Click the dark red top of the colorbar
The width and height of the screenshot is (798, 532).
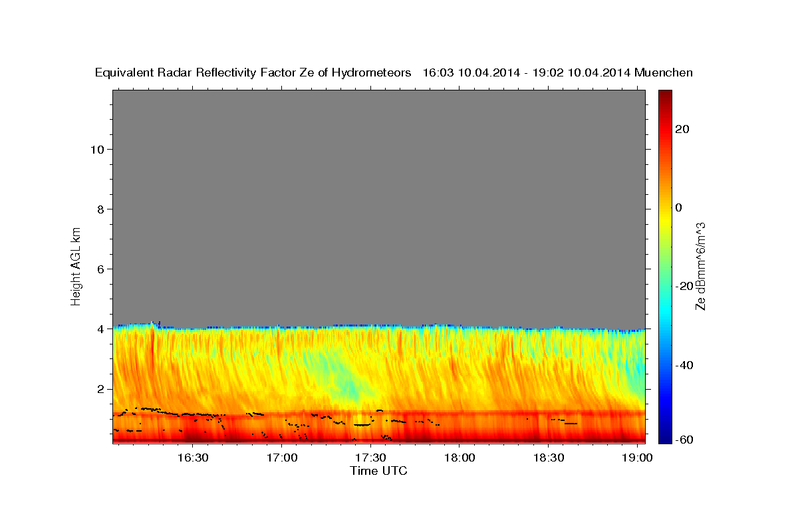(x=664, y=96)
